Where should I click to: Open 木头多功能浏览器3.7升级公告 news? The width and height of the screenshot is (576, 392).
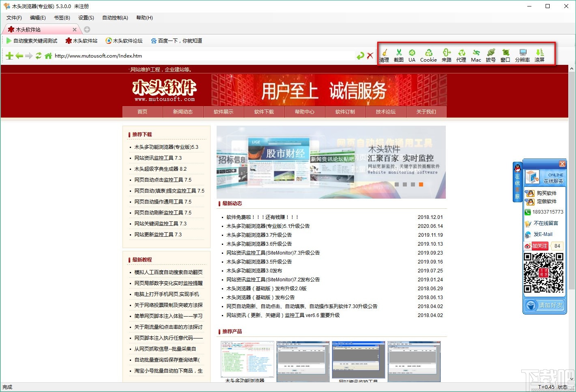(x=259, y=235)
